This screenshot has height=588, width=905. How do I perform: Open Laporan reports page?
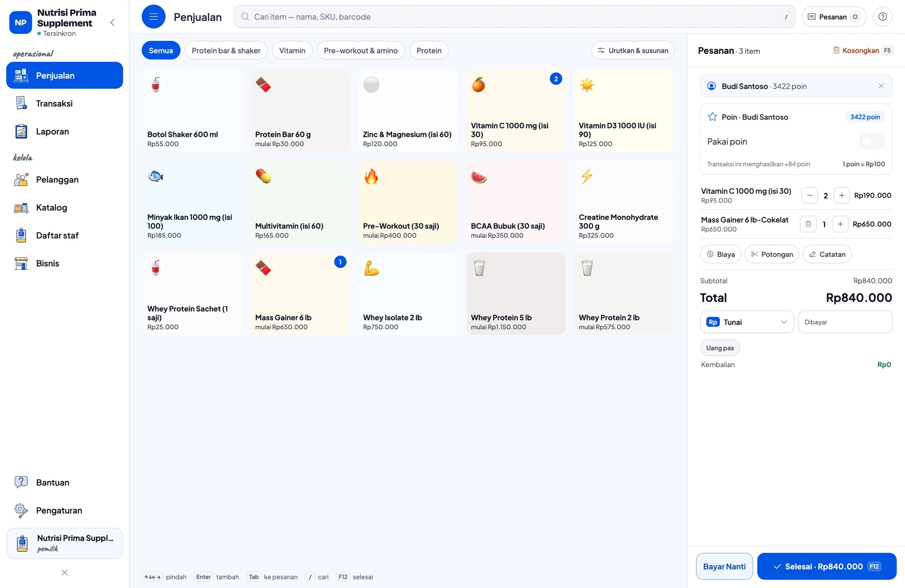coord(64,131)
